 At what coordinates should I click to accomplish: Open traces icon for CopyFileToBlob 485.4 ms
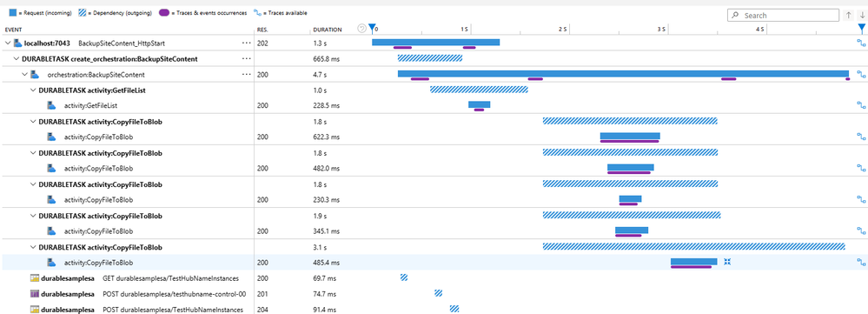coord(861,262)
